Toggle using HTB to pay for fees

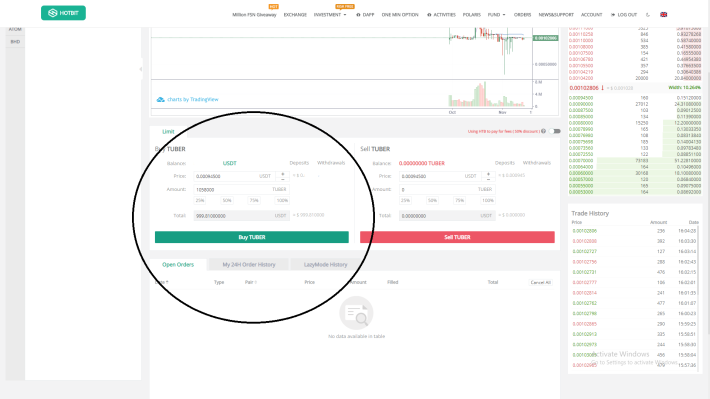[555, 131]
